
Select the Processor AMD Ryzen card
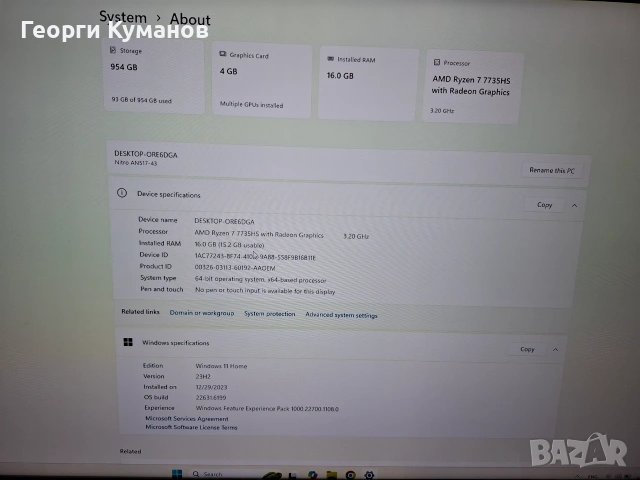(473, 87)
